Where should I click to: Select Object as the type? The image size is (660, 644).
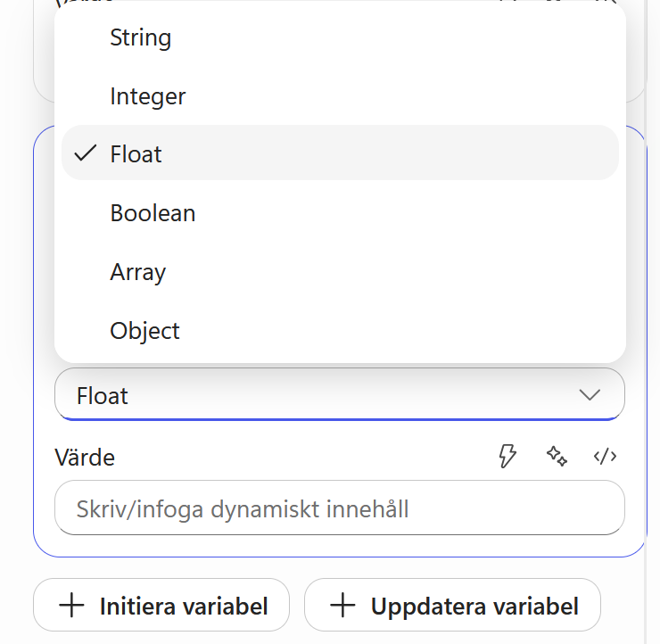point(340,330)
